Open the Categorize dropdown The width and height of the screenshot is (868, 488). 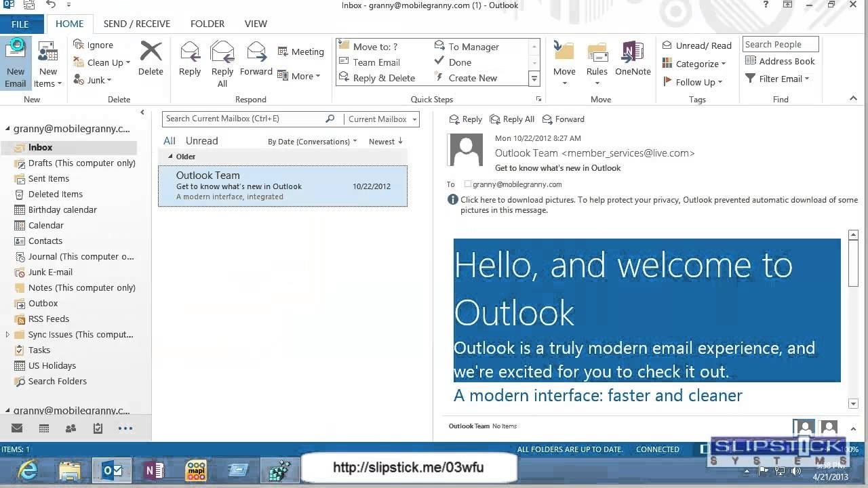click(694, 64)
